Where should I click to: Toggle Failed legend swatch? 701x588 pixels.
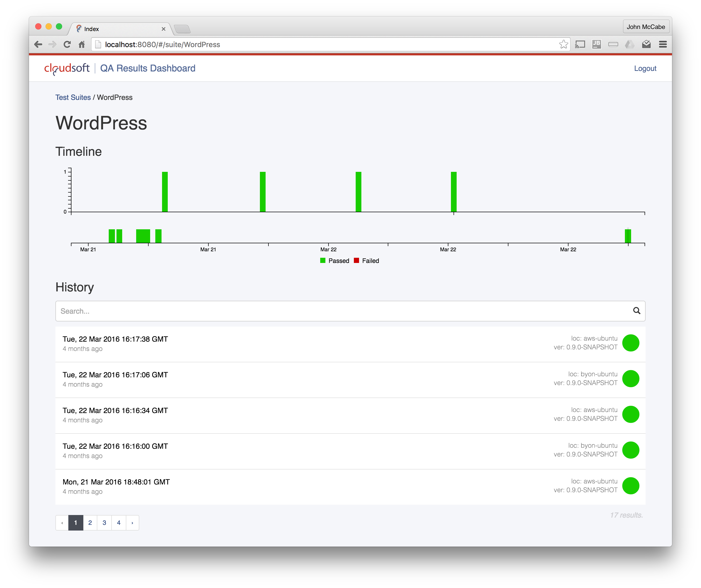click(x=356, y=260)
